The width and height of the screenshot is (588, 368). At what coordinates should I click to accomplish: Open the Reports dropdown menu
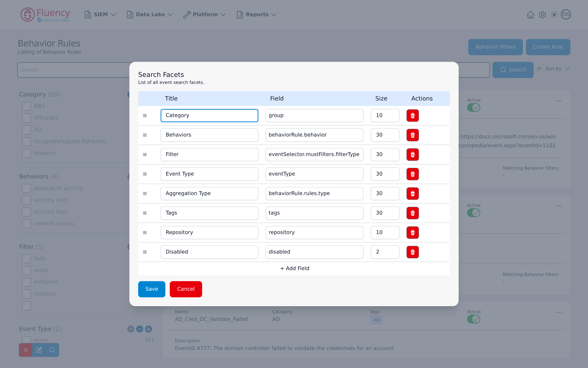(x=257, y=15)
